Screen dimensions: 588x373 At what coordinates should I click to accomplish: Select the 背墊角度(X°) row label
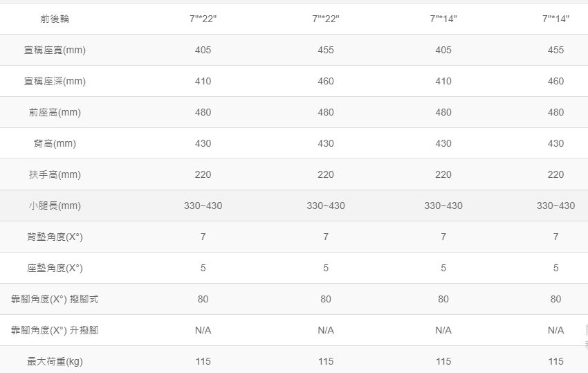(55, 237)
